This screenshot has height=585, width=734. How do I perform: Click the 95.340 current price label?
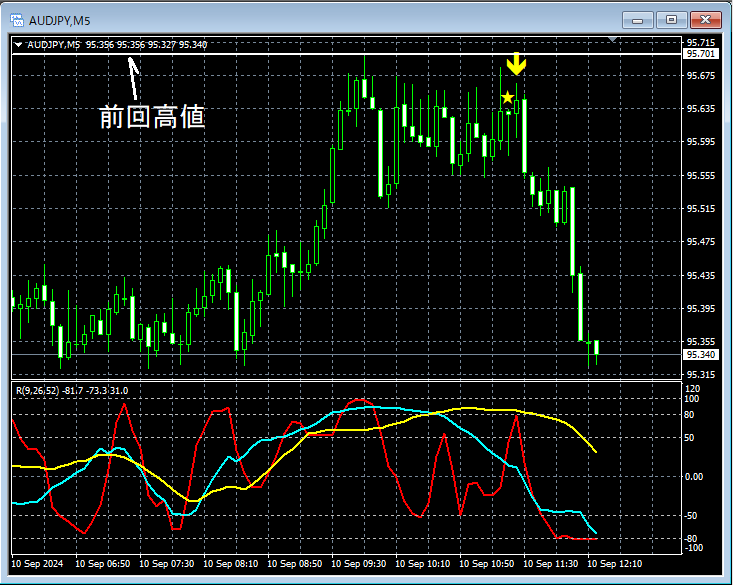(x=700, y=355)
